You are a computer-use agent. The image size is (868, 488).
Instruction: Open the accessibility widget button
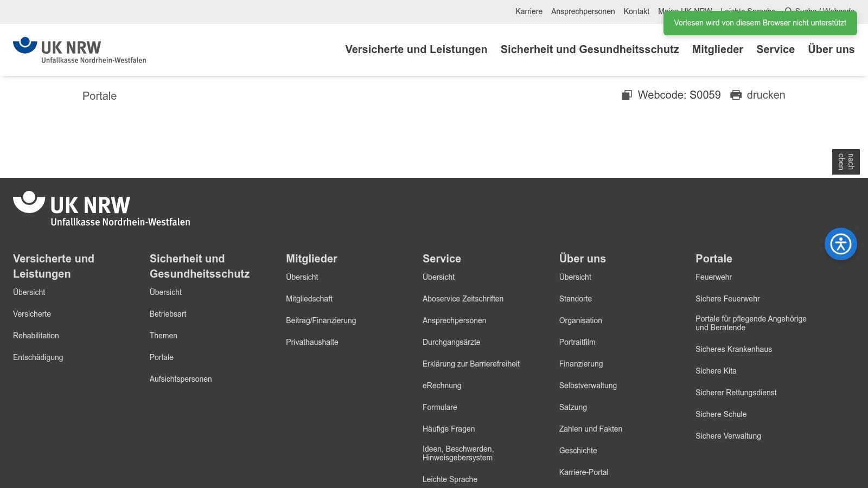[x=840, y=244]
